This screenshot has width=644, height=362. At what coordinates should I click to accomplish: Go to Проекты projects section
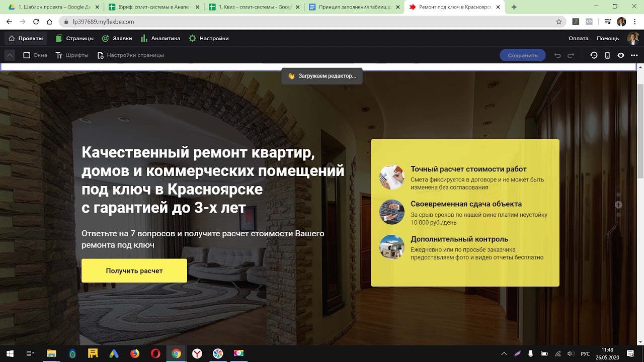point(26,38)
